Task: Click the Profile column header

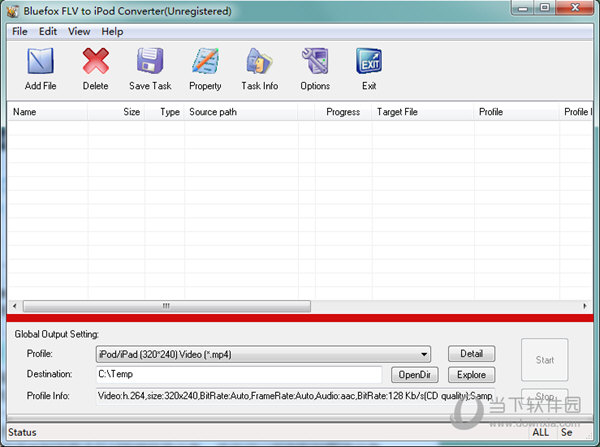Action: [517, 112]
